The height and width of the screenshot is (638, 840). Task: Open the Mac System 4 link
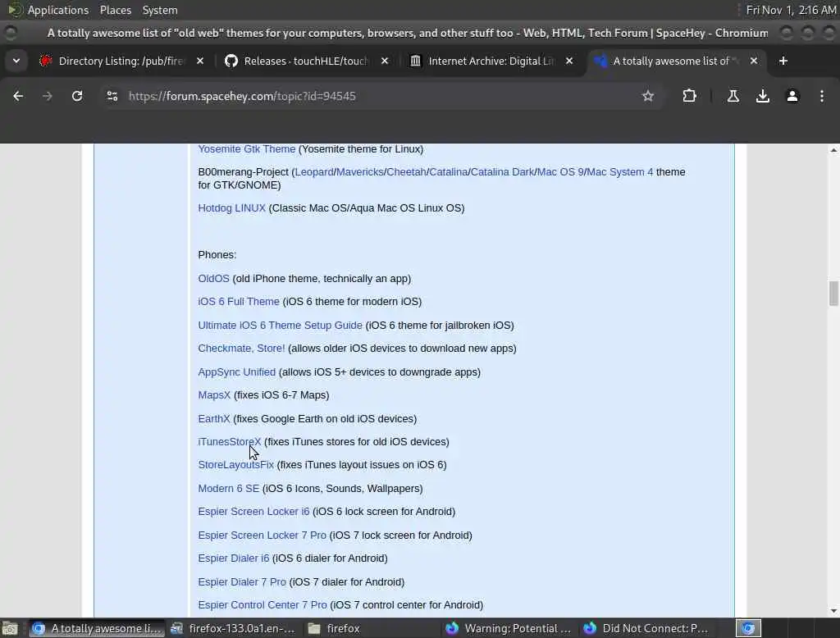pyautogui.click(x=620, y=172)
